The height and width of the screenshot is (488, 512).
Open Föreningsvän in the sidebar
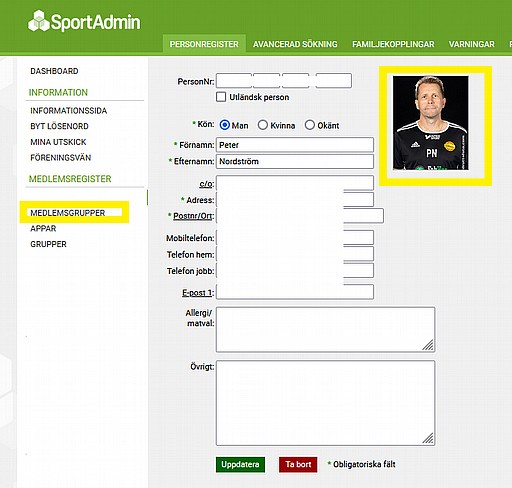(61, 158)
